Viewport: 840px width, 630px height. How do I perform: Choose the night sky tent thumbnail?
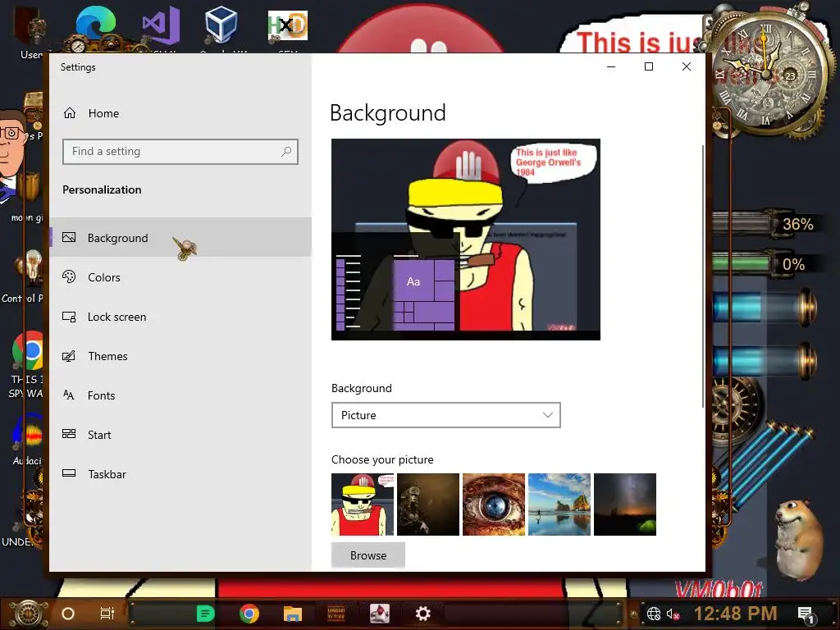coord(624,504)
